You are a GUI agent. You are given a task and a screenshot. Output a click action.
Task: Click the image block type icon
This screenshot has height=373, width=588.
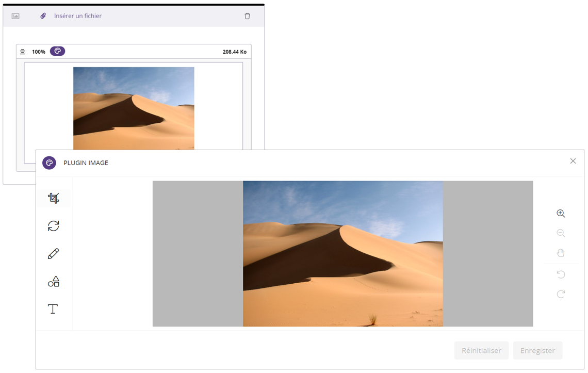[15, 16]
